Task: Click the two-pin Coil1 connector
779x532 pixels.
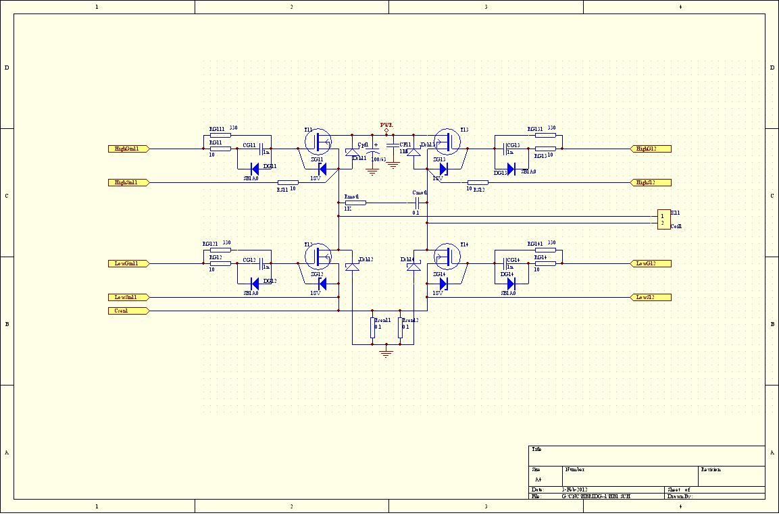Action: pos(663,219)
